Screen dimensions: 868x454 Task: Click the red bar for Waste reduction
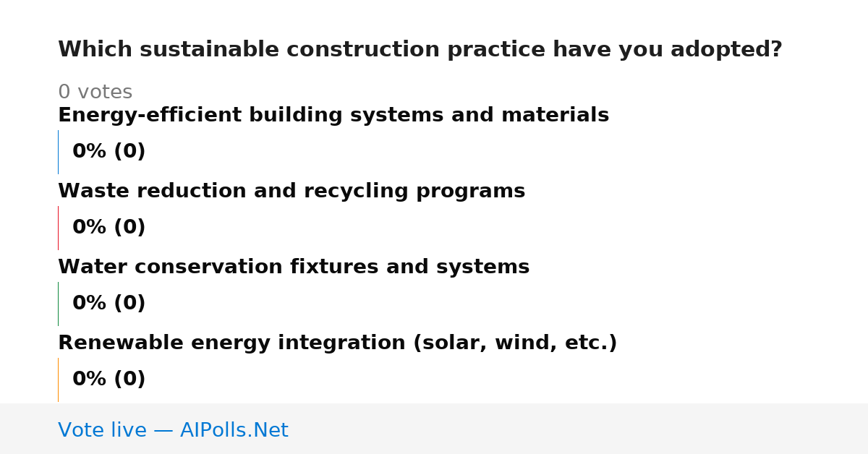coord(58,228)
